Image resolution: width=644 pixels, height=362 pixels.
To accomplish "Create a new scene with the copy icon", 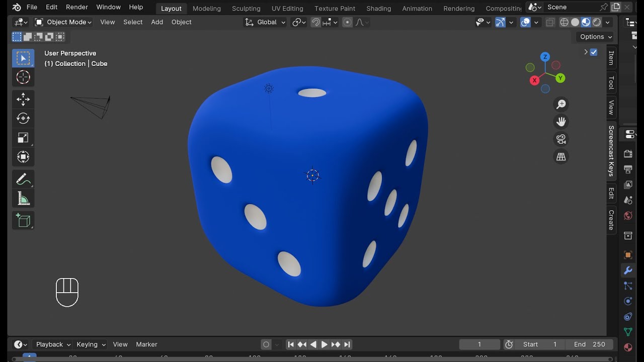I will 616,7.
